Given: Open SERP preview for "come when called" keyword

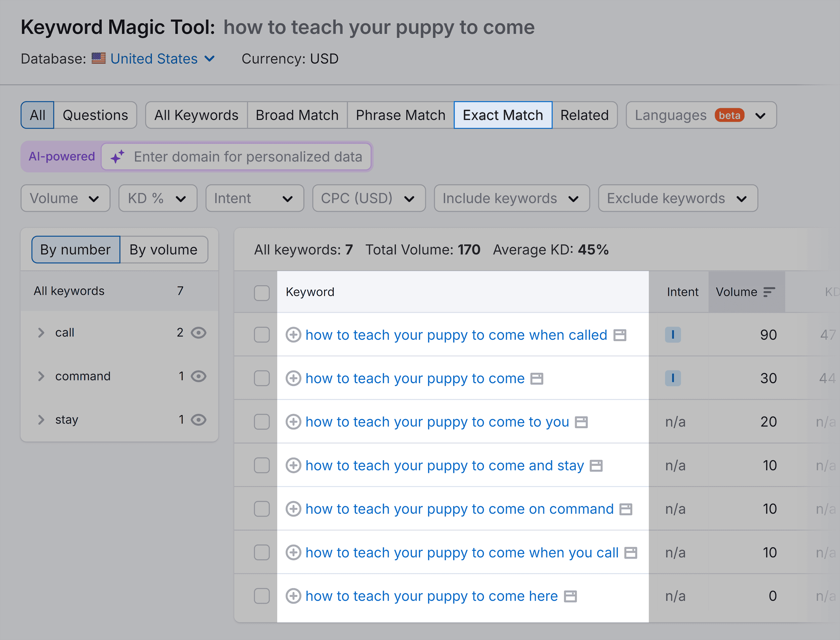Looking at the screenshot, I should tap(620, 335).
